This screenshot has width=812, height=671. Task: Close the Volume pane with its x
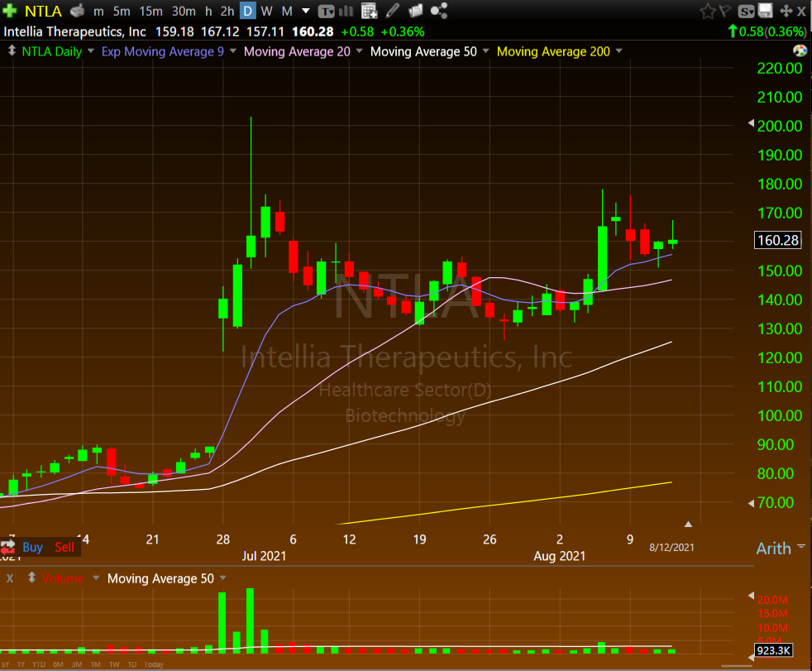(x=9, y=578)
